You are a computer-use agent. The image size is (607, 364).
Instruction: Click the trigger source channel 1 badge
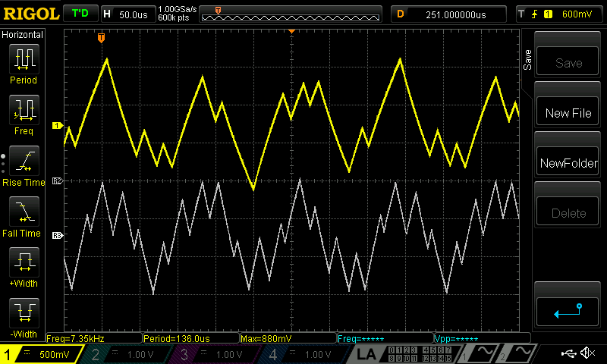click(x=548, y=14)
